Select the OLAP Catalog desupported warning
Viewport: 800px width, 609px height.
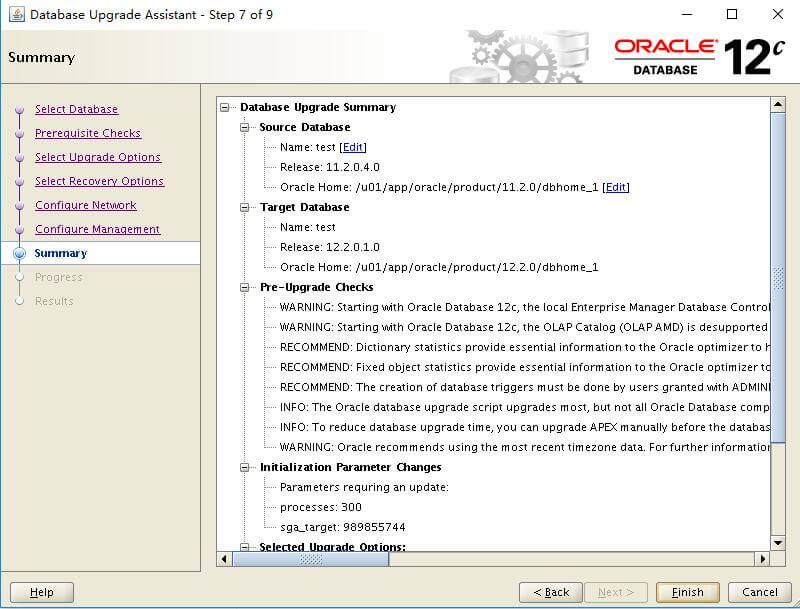[524, 327]
